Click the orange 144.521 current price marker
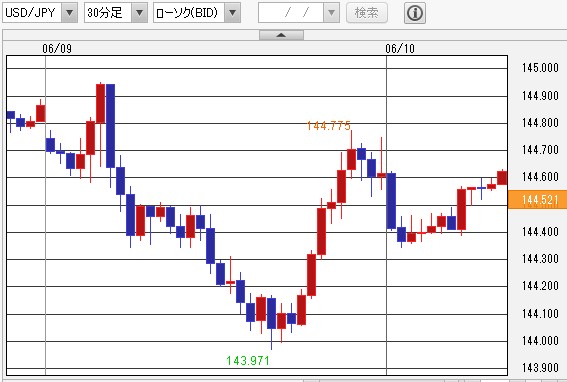Image resolution: width=567 pixels, height=382 pixels. click(x=537, y=200)
